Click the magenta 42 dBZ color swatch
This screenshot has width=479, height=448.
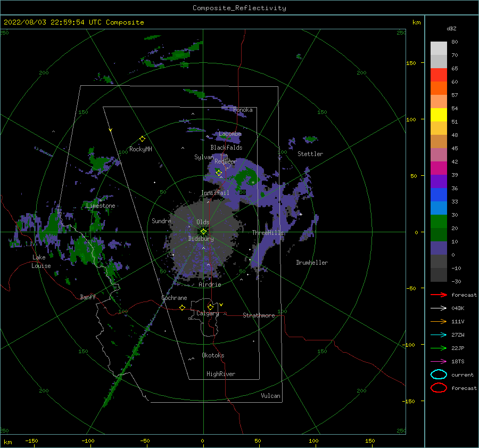[439, 168]
